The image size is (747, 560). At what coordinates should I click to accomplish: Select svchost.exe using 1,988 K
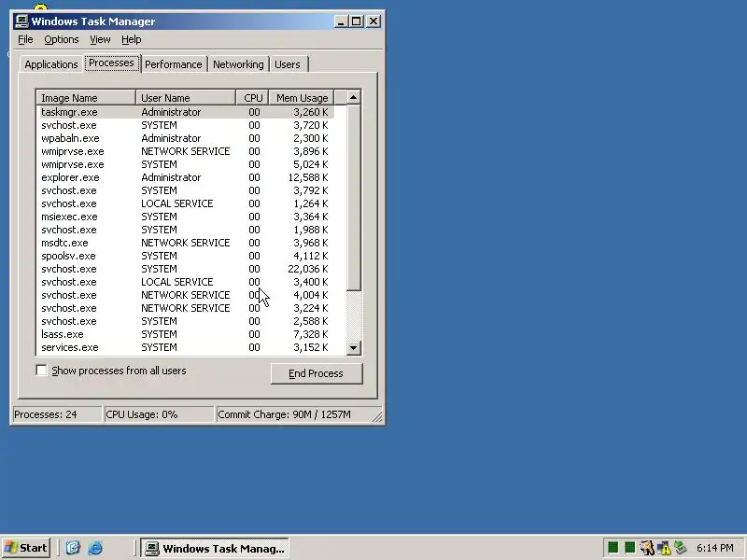point(185,230)
